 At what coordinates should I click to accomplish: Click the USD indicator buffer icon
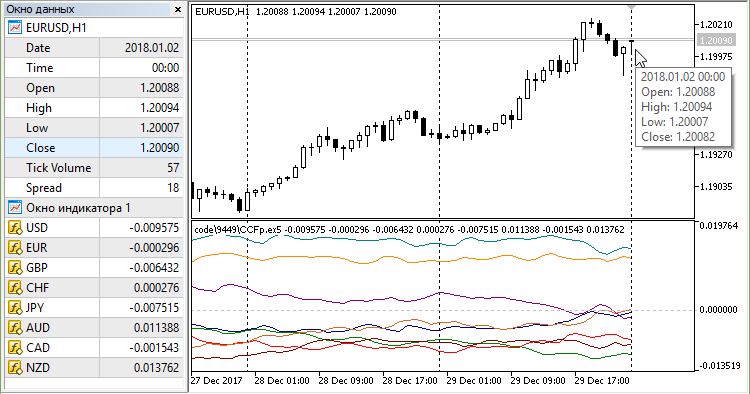[x=15, y=228]
